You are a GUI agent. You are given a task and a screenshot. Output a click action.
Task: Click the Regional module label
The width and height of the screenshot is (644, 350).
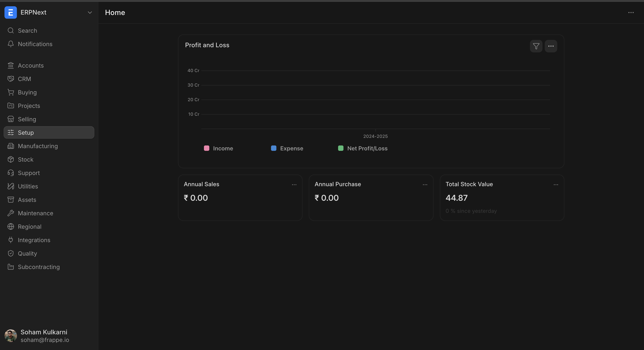pos(30,227)
